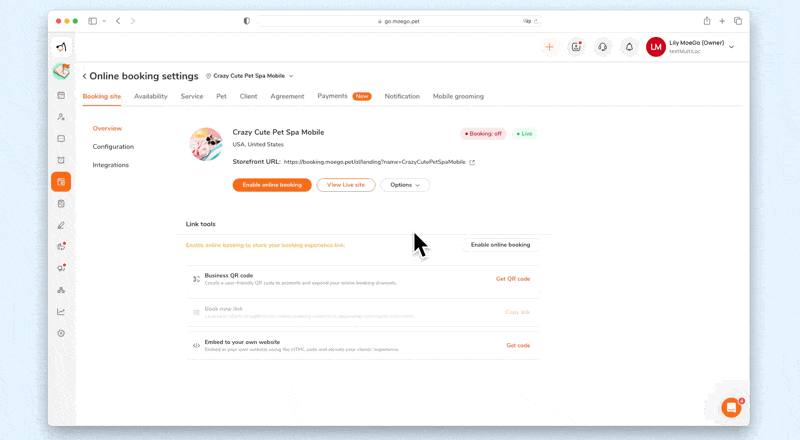Switch to the Agreement tab
Viewport: 800px width, 440px height.
[287, 96]
